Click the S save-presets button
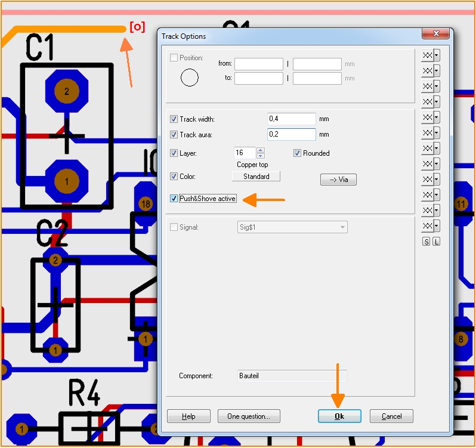476x448 pixels. [x=426, y=242]
